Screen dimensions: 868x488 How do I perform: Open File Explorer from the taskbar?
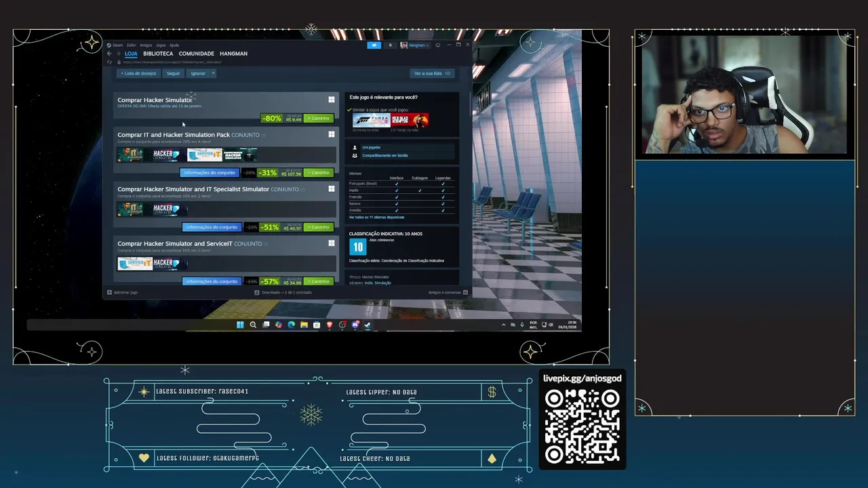[304, 325]
